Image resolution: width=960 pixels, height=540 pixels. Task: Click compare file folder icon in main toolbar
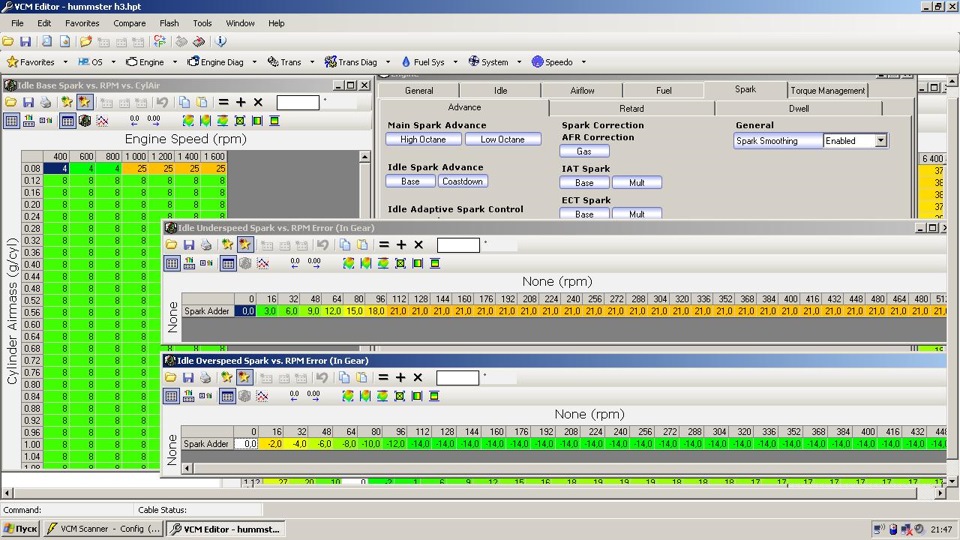click(86, 42)
